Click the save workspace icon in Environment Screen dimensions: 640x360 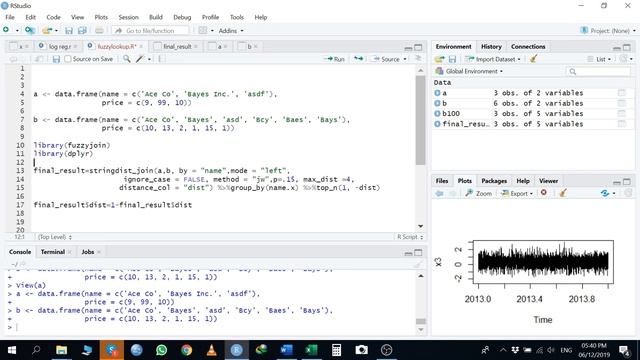[452, 59]
